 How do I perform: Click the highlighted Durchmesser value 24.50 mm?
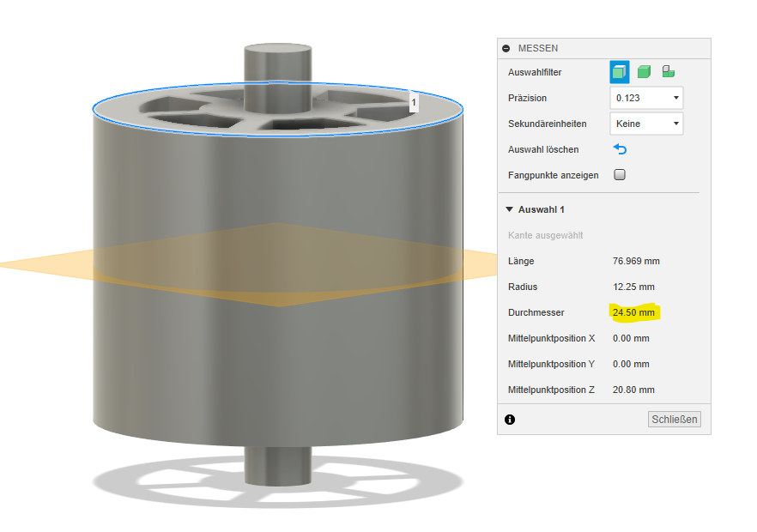(633, 312)
